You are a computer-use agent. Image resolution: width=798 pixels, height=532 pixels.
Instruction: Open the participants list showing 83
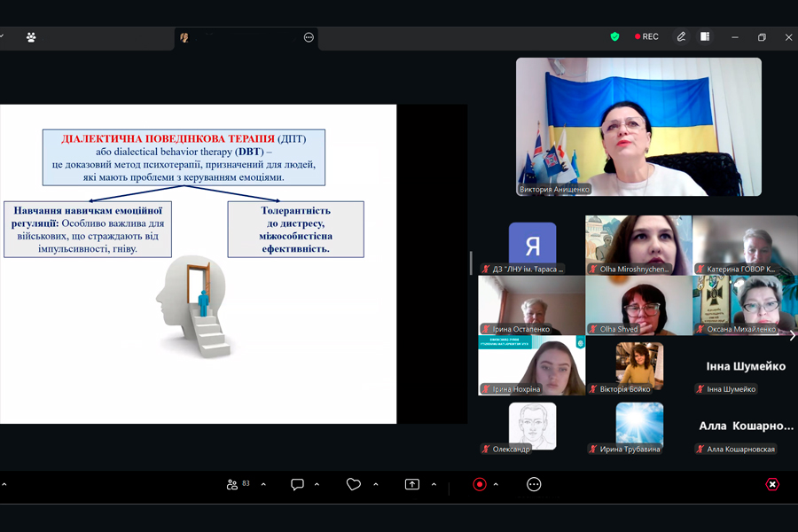(238, 484)
